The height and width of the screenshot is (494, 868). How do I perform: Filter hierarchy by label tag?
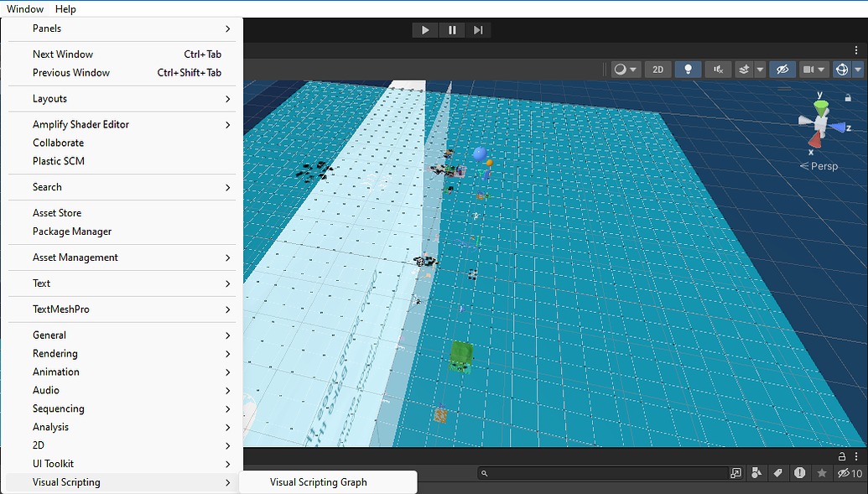777,472
